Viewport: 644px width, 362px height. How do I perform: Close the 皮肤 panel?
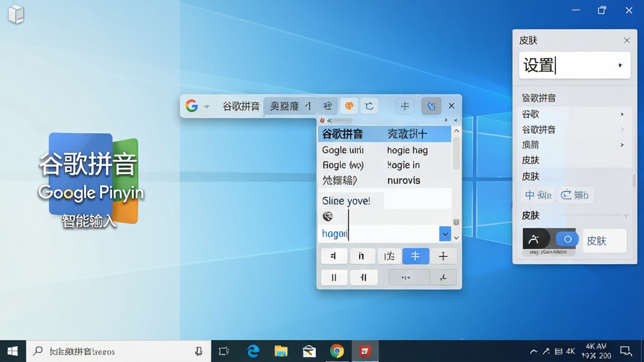627,40
